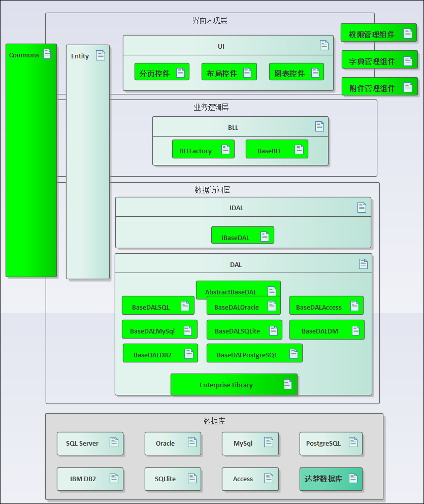The height and width of the screenshot is (504, 424).
Task: Click the document icon on BaseDALDB2
Action: pyautogui.click(x=189, y=354)
